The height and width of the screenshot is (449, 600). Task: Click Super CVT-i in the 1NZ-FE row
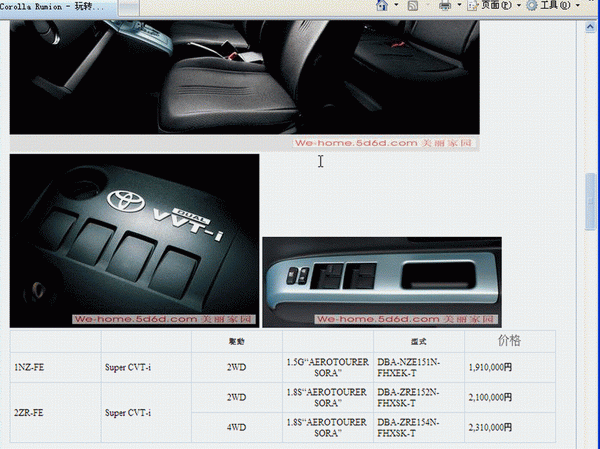pyautogui.click(x=128, y=367)
